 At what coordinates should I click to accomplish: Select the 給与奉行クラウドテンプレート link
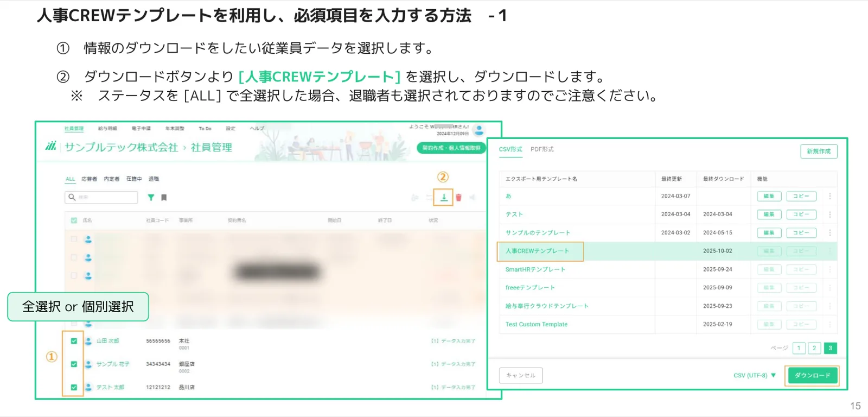click(547, 306)
